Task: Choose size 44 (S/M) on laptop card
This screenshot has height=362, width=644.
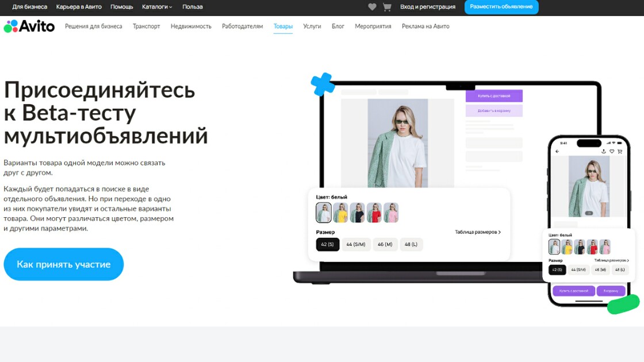Action: 356,244
